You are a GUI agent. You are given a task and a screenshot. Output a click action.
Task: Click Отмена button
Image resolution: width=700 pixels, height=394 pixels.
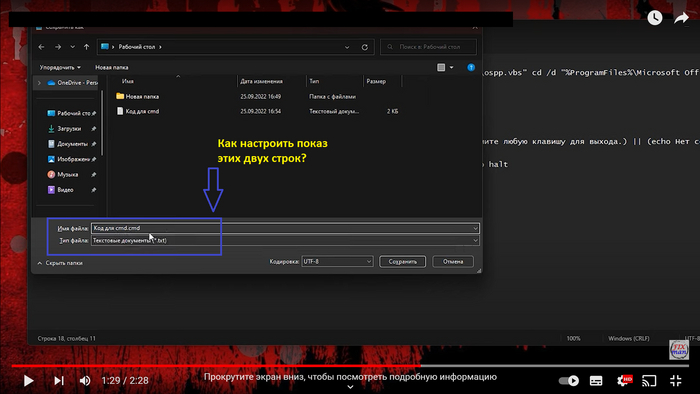(x=453, y=261)
